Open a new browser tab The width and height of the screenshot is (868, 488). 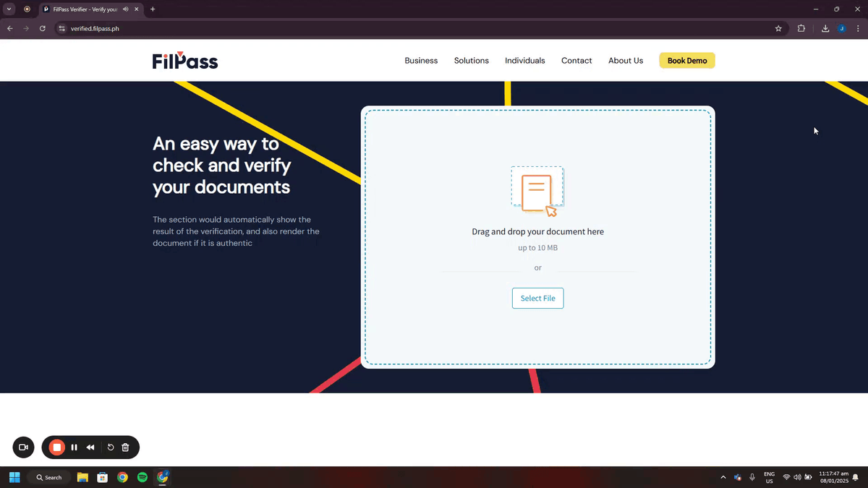[x=153, y=9]
